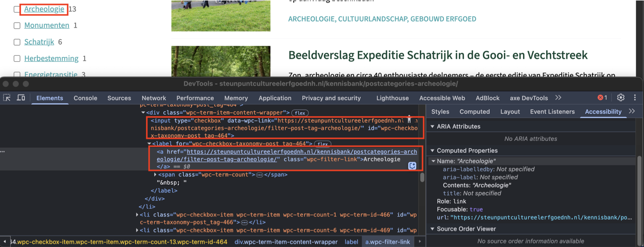Open DevTools settings gear
This screenshot has width=644, height=247.
click(621, 98)
